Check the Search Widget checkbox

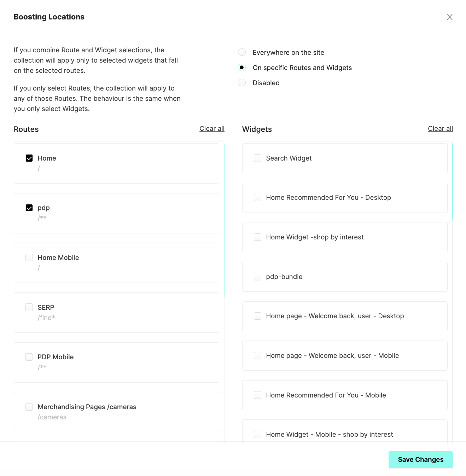[258, 158]
